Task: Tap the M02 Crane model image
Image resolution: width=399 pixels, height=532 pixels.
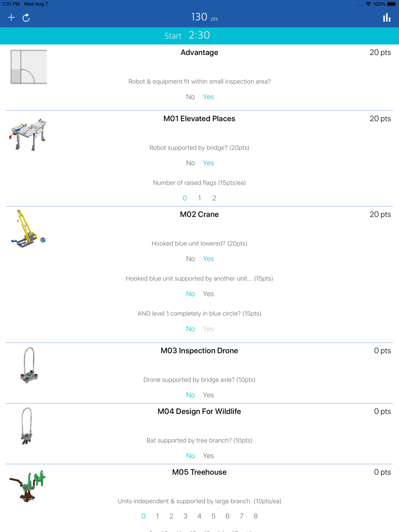Action: (28, 229)
